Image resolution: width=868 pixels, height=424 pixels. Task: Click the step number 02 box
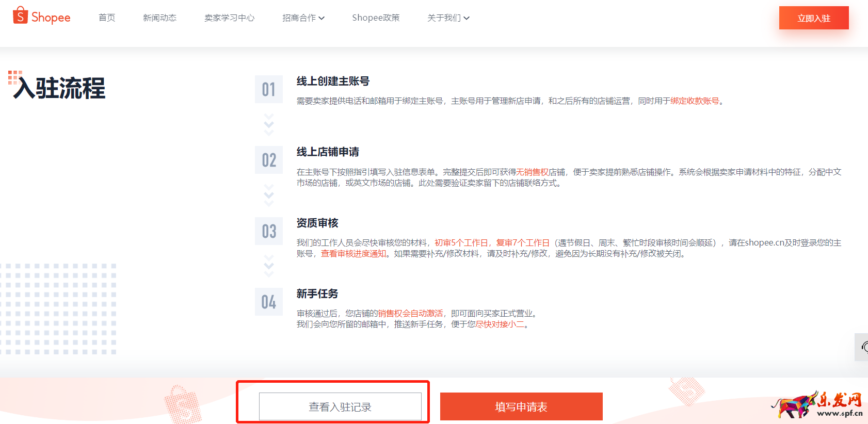[269, 160]
